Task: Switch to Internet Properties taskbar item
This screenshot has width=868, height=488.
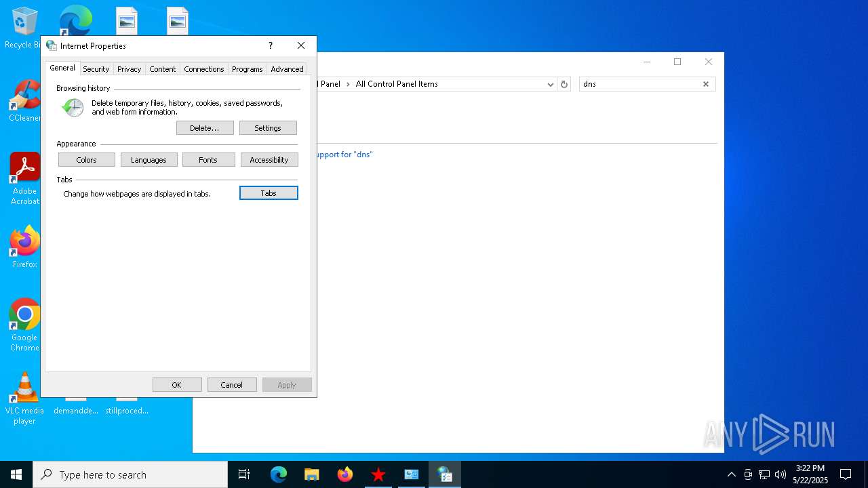Action: point(445,474)
